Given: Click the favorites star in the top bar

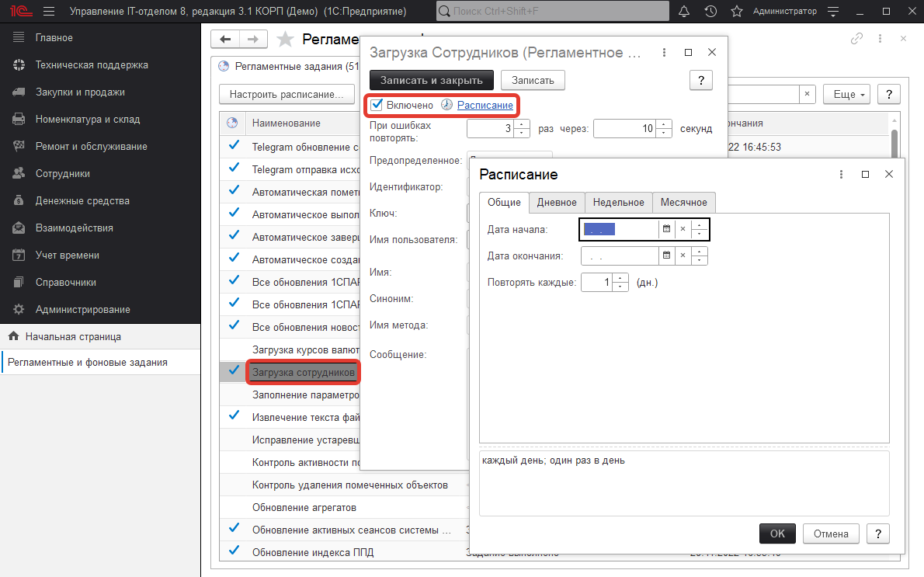Looking at the screenshot, I should [x=737, y=12].
